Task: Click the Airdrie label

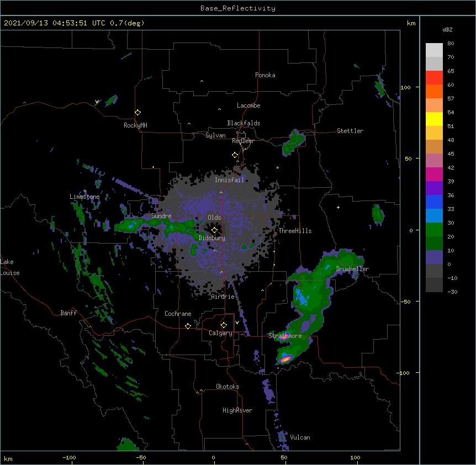Action: 223,297
